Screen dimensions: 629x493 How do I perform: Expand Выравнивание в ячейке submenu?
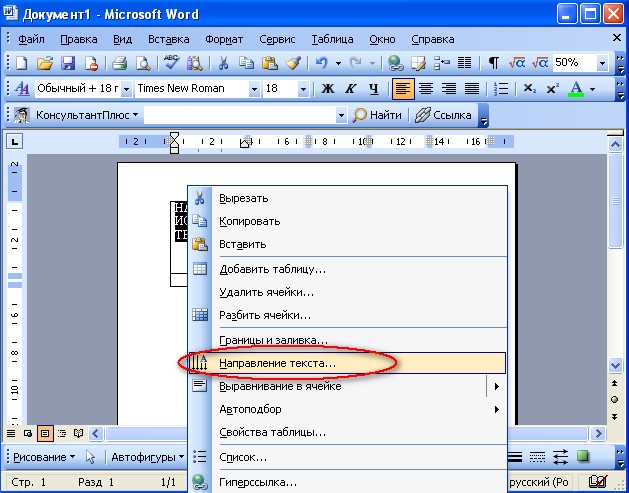pyautogui.click(x=497, y=387)
